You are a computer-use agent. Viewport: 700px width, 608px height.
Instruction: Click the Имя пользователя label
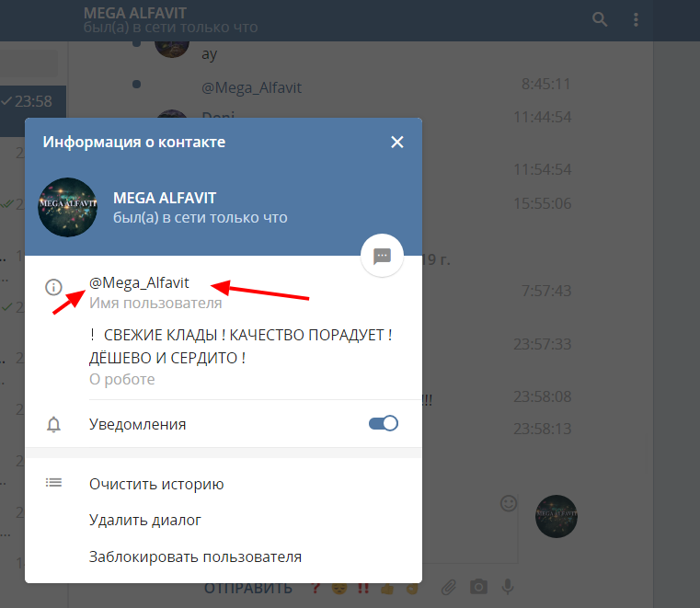click(x=155, y=304)
